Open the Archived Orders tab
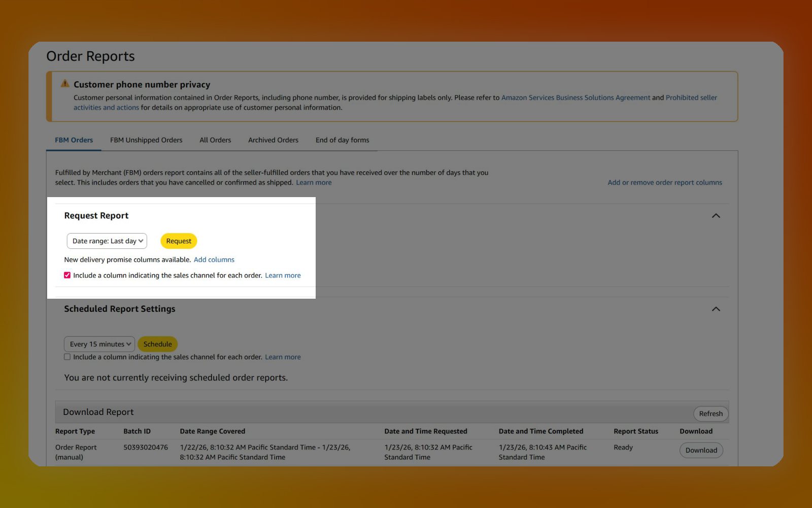This screenshot has height=508, width=812. [273, 140]
